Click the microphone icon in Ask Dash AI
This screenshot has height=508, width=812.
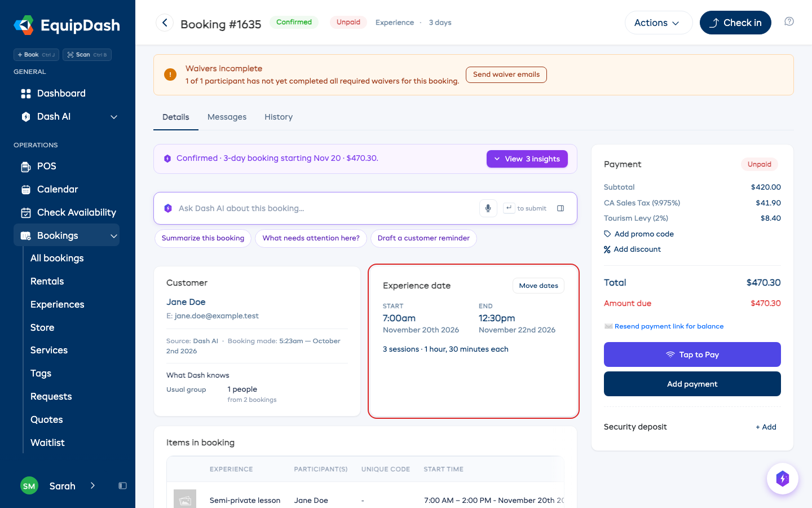[488, 208]
